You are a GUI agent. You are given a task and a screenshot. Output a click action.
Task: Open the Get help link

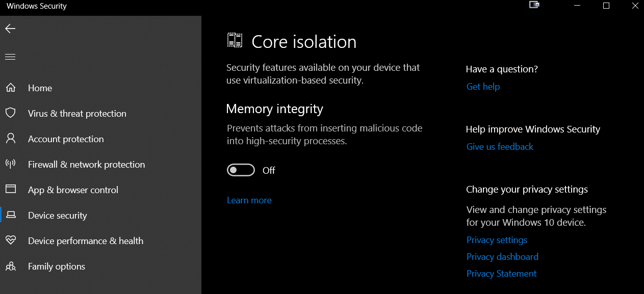click(x=482, y=86)
